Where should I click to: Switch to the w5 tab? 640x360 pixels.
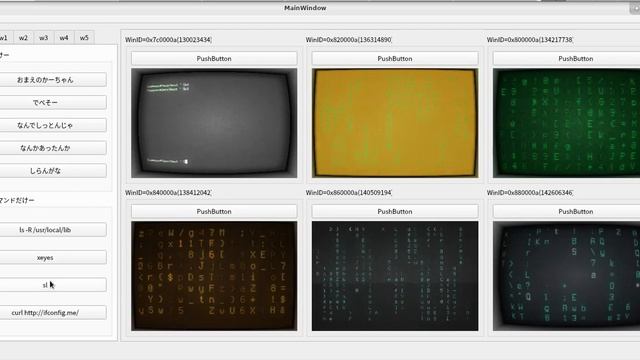84,38
